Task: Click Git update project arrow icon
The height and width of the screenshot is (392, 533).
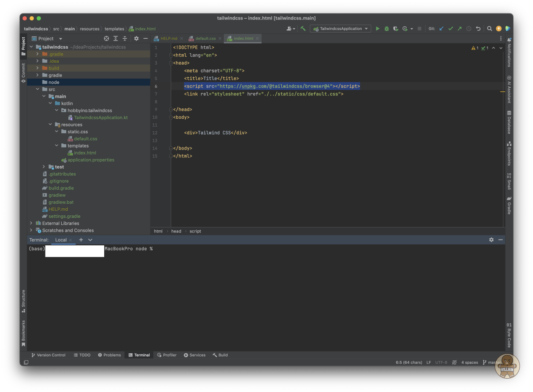Action: pos(441,29)
